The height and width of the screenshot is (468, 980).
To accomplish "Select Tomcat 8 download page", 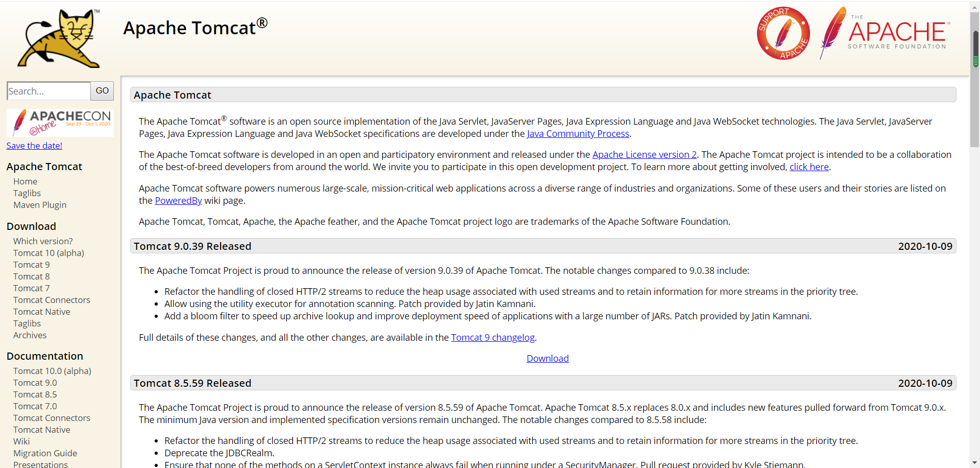I will (x=32, y=276).
